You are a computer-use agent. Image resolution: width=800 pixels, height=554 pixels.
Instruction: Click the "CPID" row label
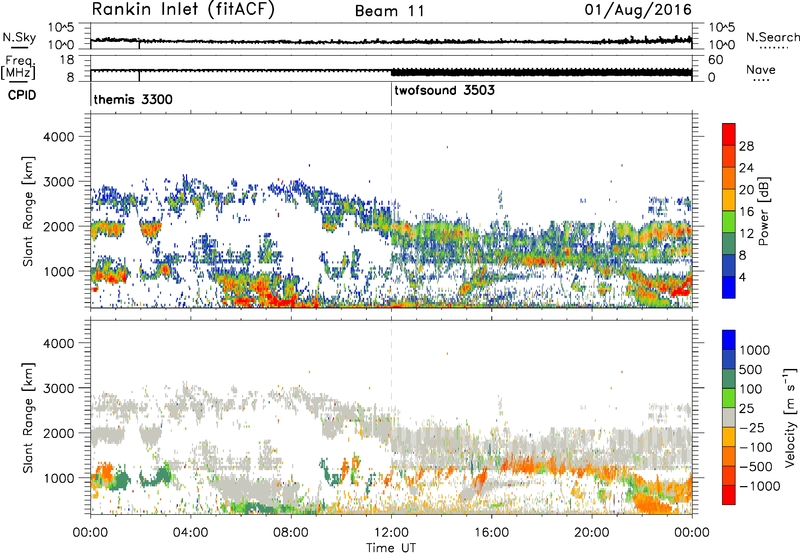tap(22, 95)
